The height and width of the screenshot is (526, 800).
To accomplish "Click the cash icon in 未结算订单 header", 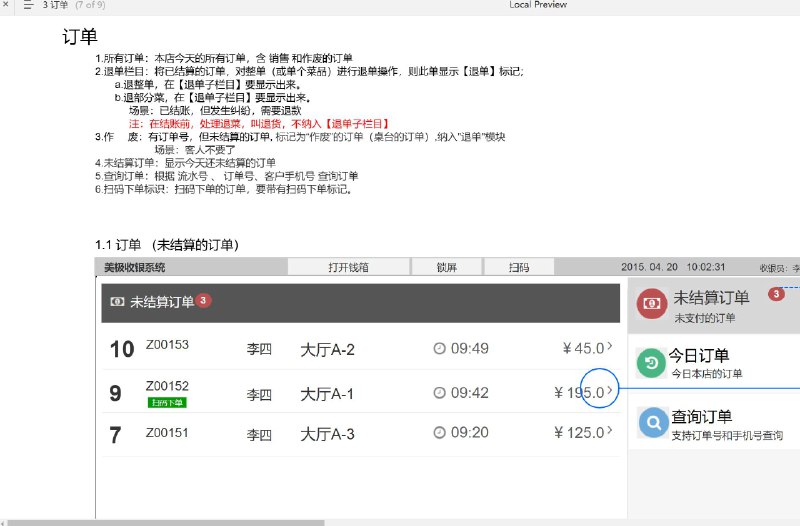I will pyautogui.click(x=117, y=302).
